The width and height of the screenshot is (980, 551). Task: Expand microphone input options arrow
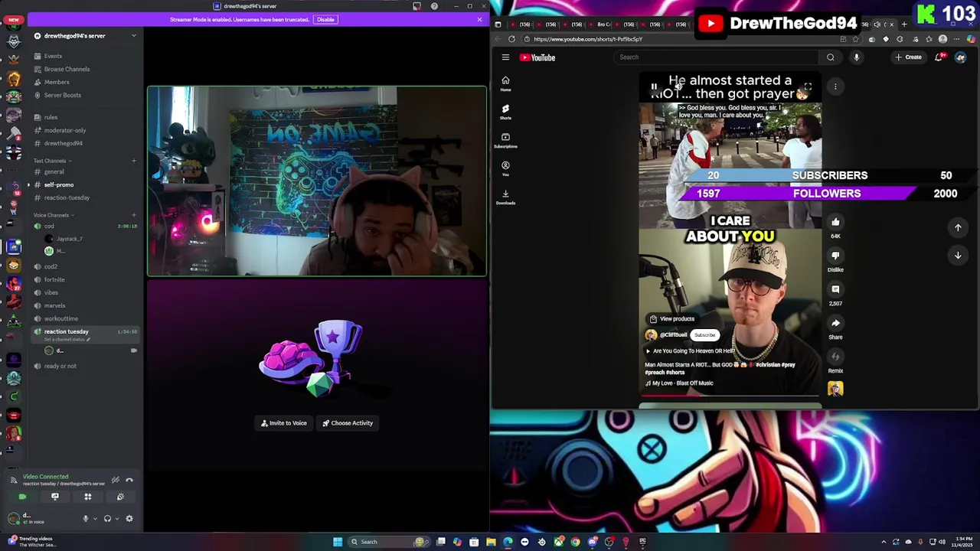[95, 519]
